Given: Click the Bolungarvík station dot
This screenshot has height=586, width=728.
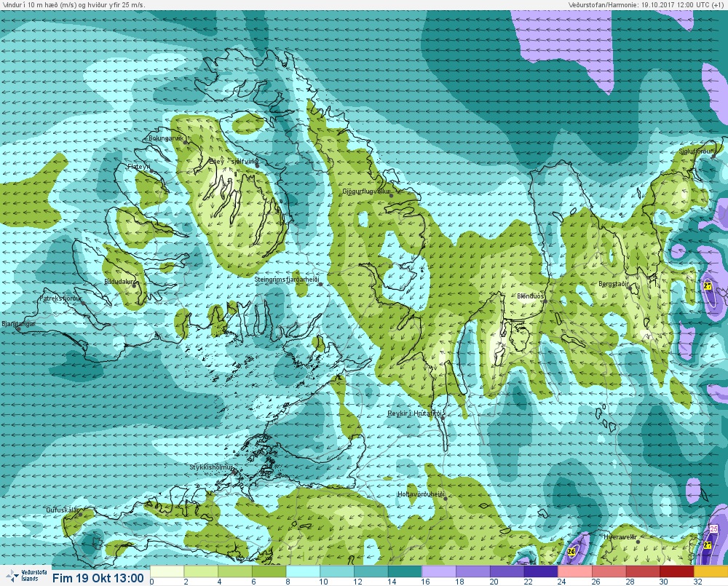Looking at the screenshot, I should (x=186, y=143).
